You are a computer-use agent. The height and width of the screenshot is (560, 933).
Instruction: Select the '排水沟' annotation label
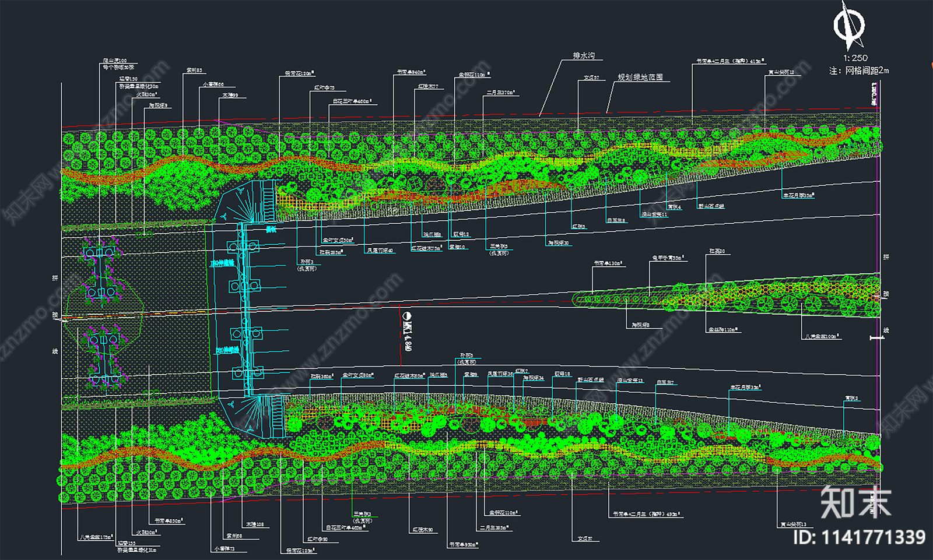coord(584,56)
